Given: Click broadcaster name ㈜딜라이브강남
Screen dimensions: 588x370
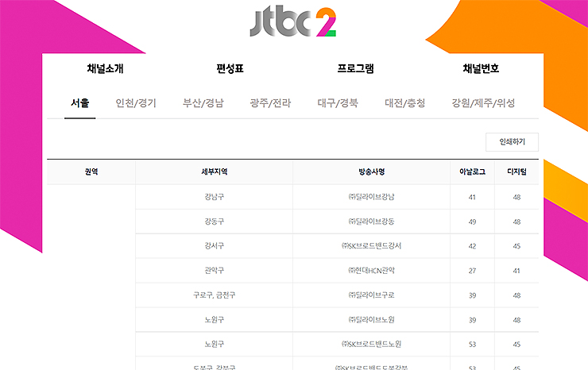Looking at the screenshot, I should pyautogui.click(x=371, y=197).
